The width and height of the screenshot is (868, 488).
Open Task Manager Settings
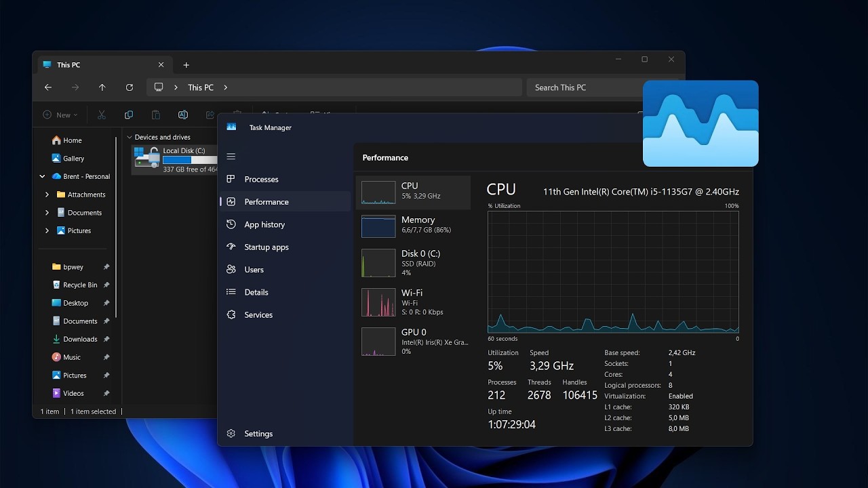click(285, 434)
